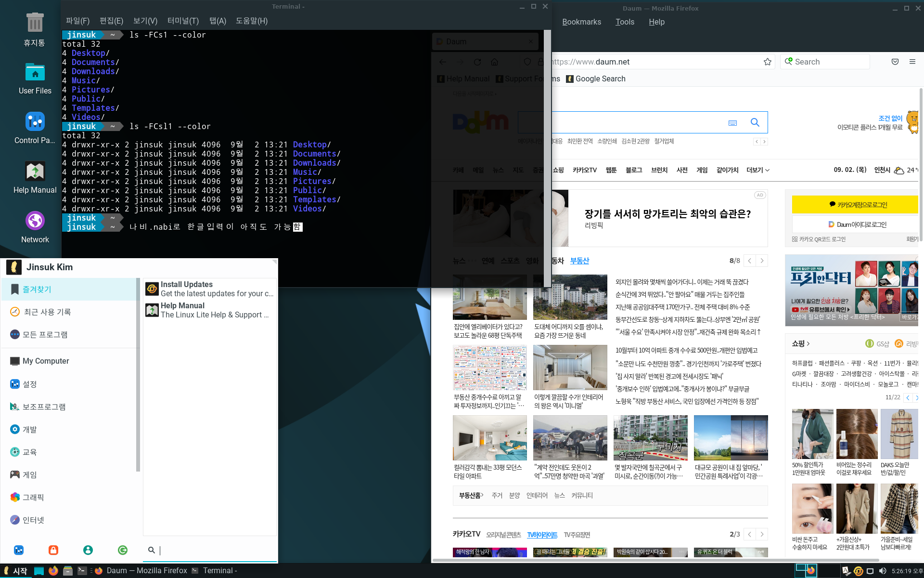This screenshot has height=578, width=924.
Task: Open the terminal launcher icon on the taskbar
Action: (82, 571)
